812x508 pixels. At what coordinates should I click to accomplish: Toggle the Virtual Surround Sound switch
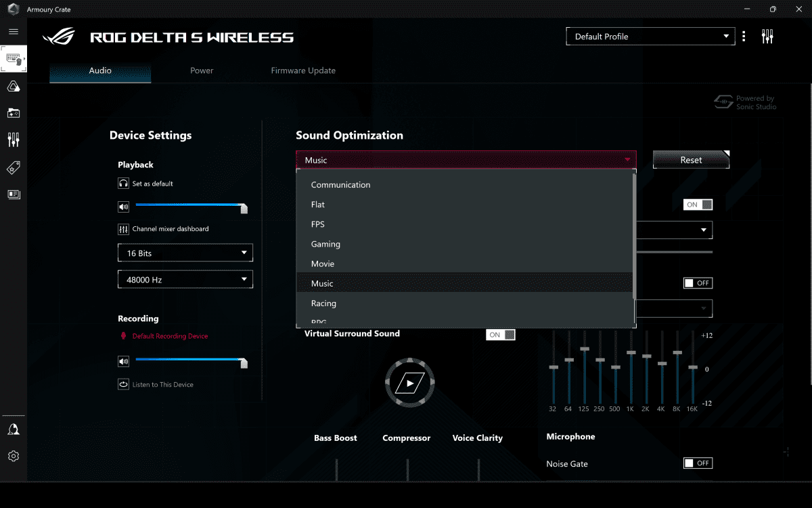click(501, 335)
